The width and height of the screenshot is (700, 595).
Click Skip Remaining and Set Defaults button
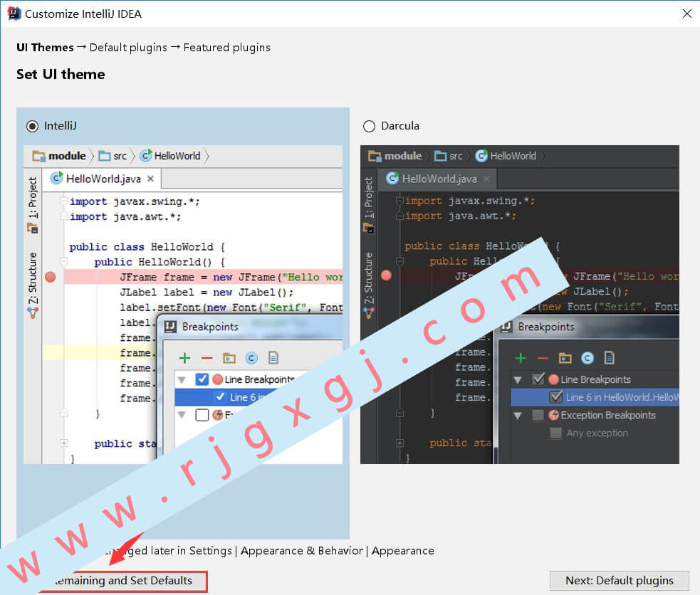(122, 581)
